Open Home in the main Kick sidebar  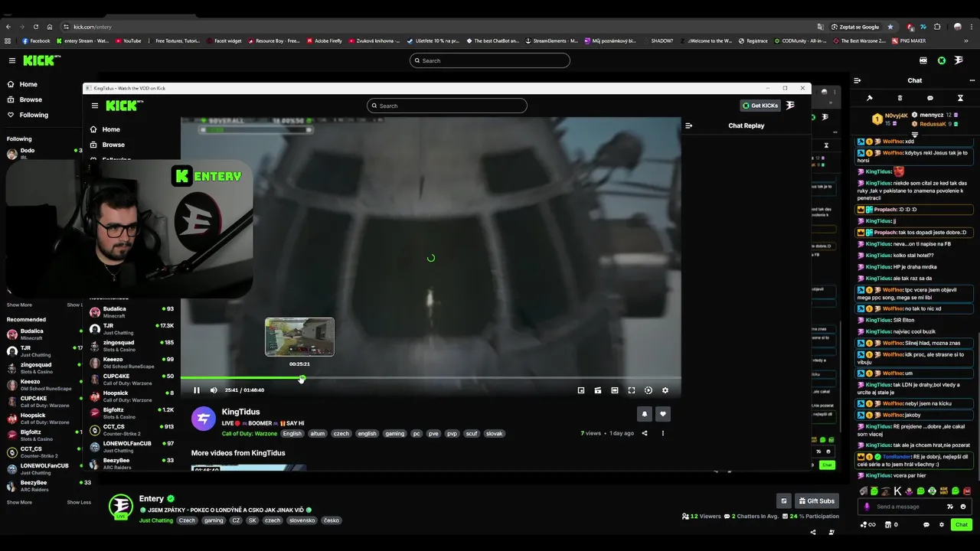[28, 84]
